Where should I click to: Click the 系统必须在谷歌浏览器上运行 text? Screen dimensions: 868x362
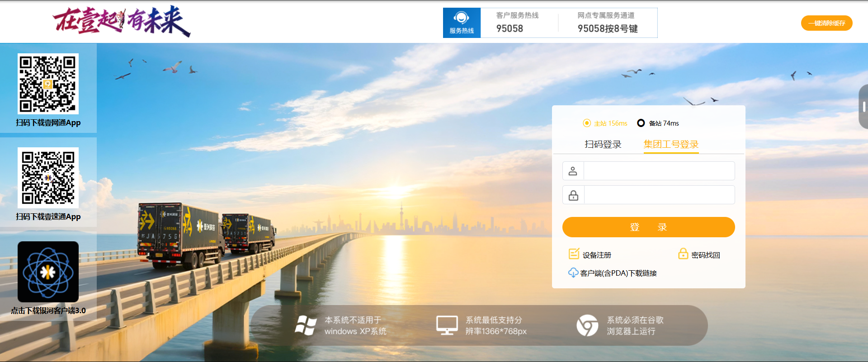pos(635,325)
